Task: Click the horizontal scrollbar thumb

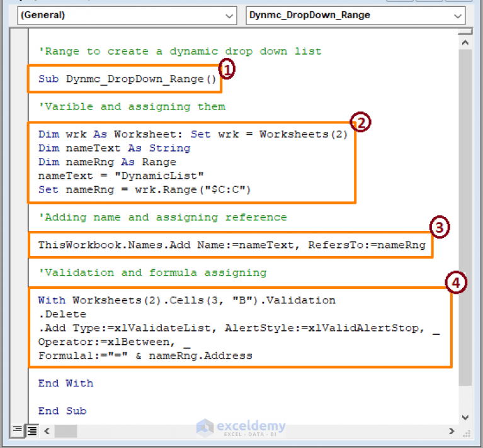Action: pos(65,431)
